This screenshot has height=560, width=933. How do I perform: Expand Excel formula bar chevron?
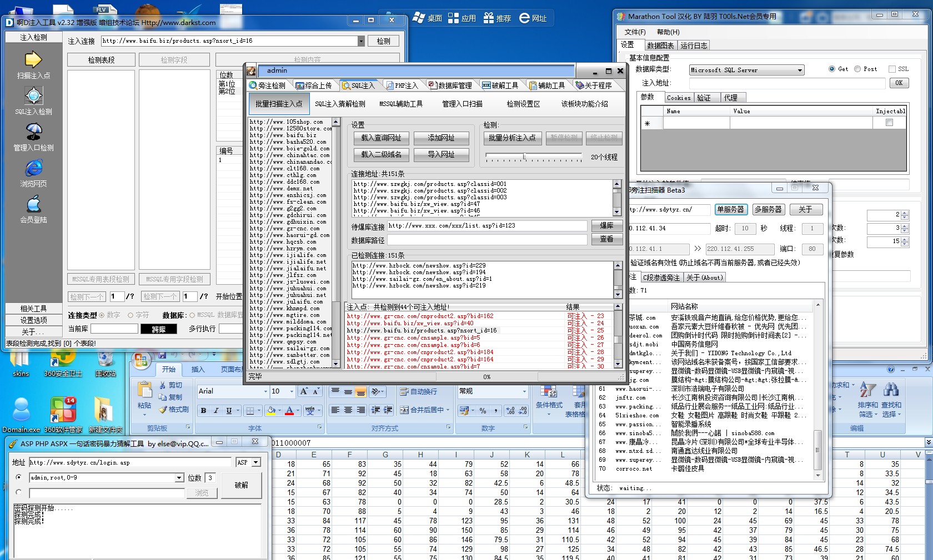click(x=928, y=442)
